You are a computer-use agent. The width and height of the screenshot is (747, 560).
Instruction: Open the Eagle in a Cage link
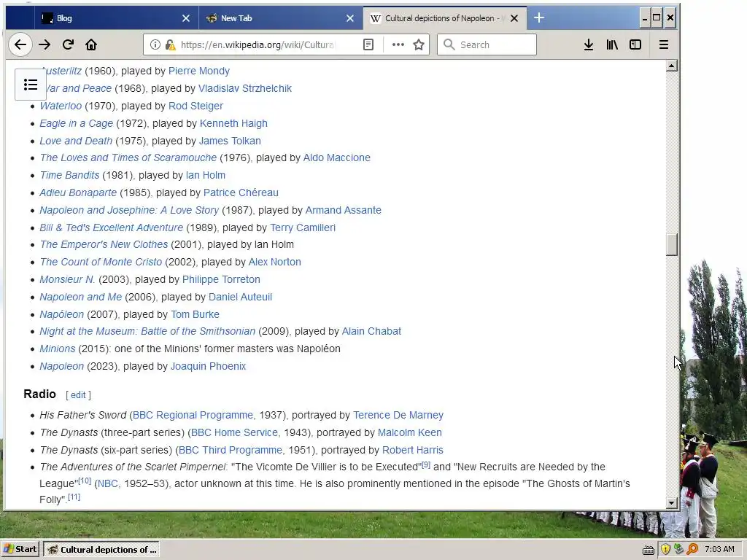[x=76, y=123]
